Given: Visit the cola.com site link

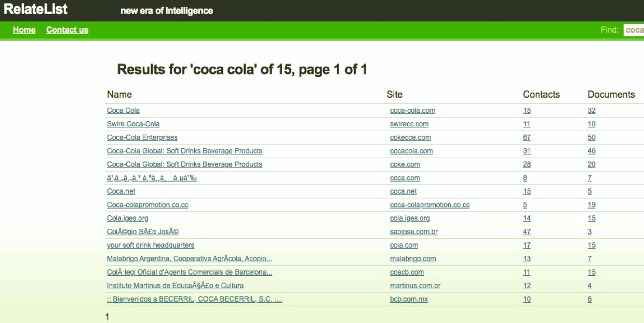Looking at the screenshot, I should pos(404,246).
